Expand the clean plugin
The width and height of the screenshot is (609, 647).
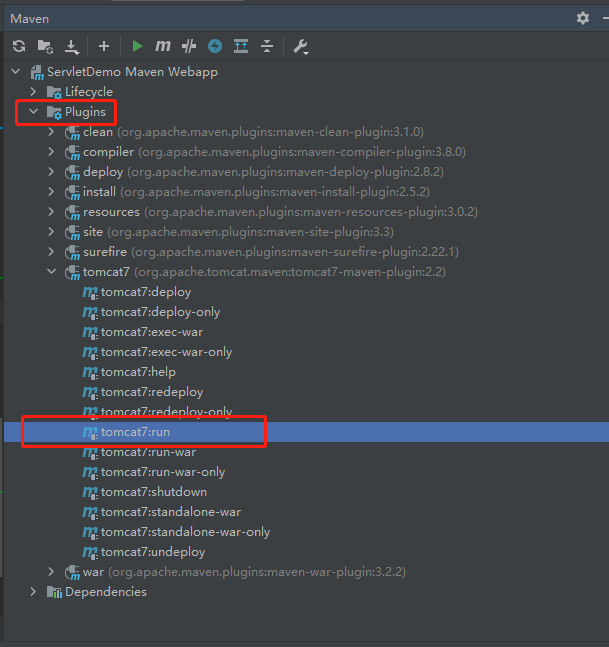pos(51,132)
